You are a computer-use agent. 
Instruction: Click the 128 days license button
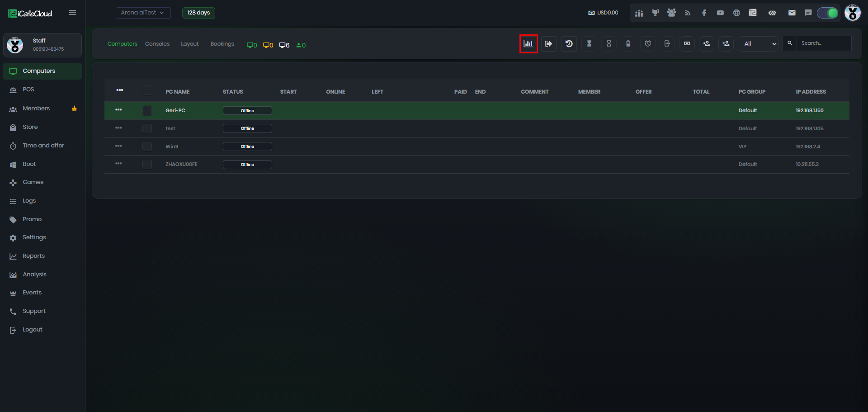(x=198, y=13)
